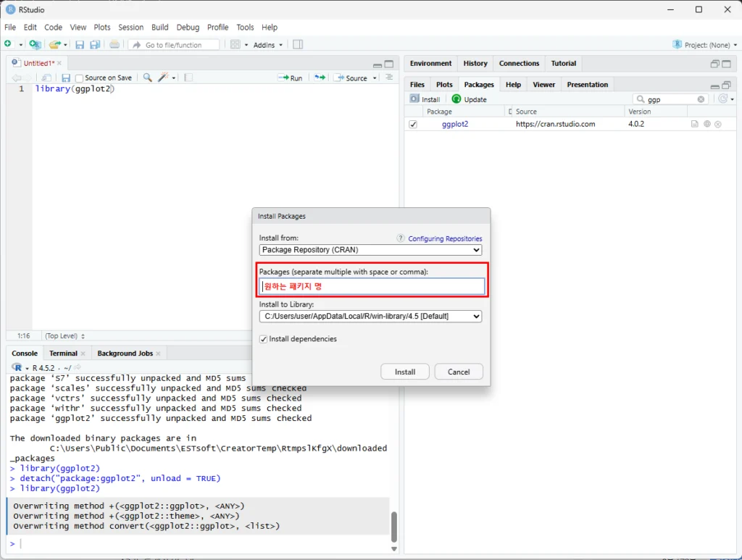Uncheck the ggplot2 package checkbox
The image size is (742, 560).
coord(413,124)
